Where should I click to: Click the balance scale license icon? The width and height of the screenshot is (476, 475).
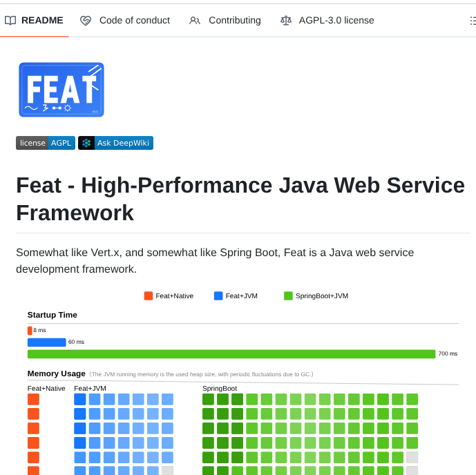(x=286, y=21)
